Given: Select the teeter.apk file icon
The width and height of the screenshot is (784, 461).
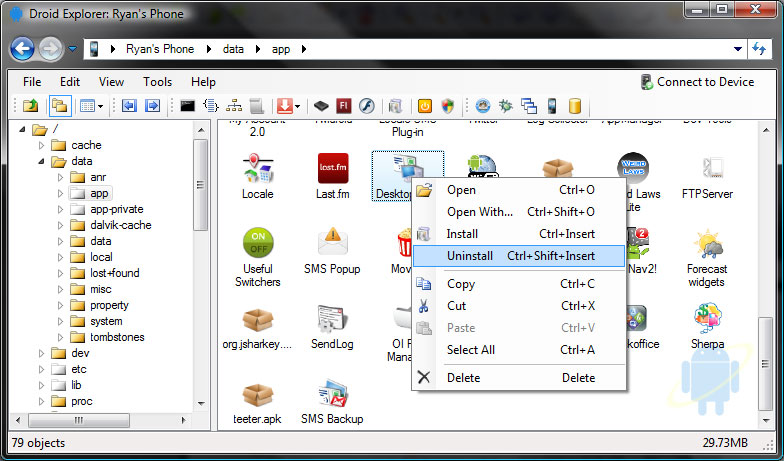Looking at the screenshot, I should 257,403.
